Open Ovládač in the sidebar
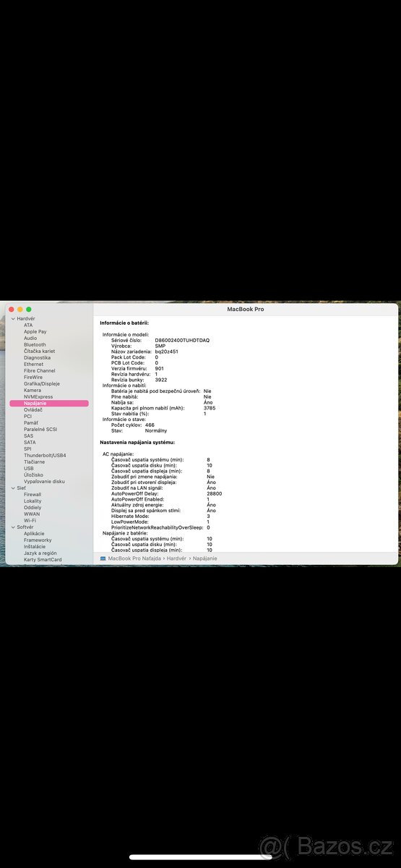The width and height of the screenshot is (401, 868). click(33, 410)
